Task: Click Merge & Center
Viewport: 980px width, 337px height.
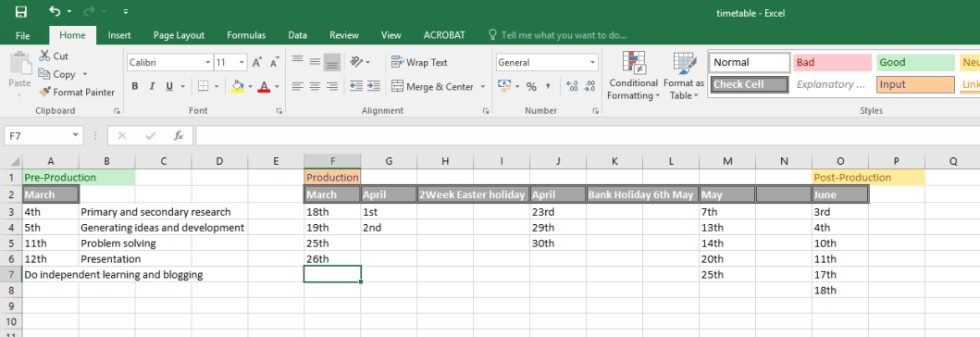Action: [x=432, y=86]
